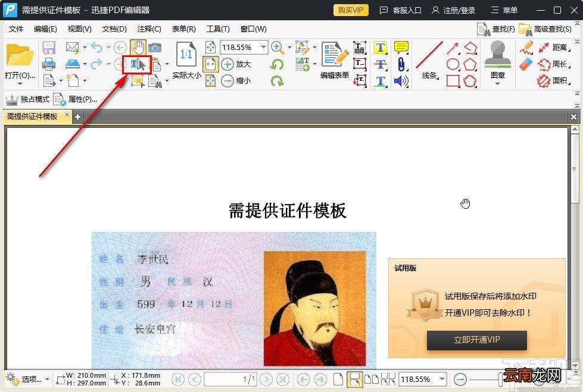This screenshot has height=392, width=583.
Task: Go to next page arrow
Action: coord(266,379)
